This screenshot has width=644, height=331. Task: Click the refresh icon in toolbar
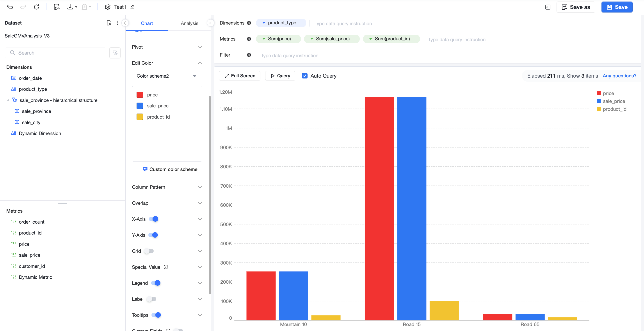coord(37,7)
